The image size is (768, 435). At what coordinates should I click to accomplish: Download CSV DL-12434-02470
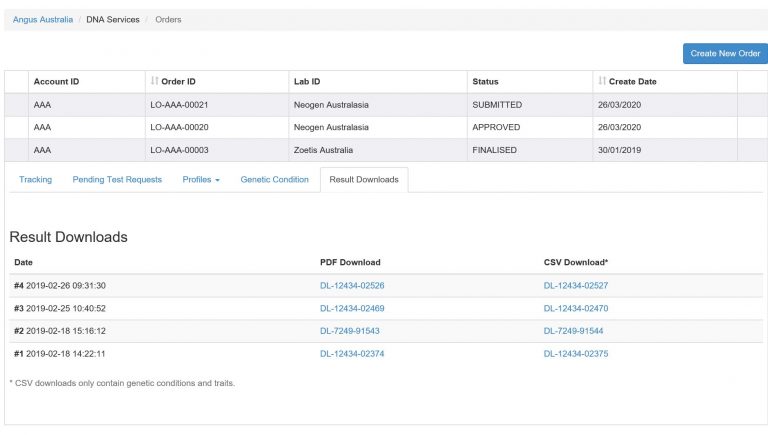576,309
